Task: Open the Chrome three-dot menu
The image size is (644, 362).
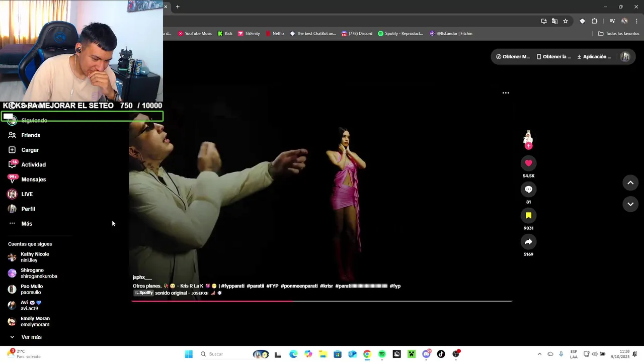Action: tap(636, 21)
